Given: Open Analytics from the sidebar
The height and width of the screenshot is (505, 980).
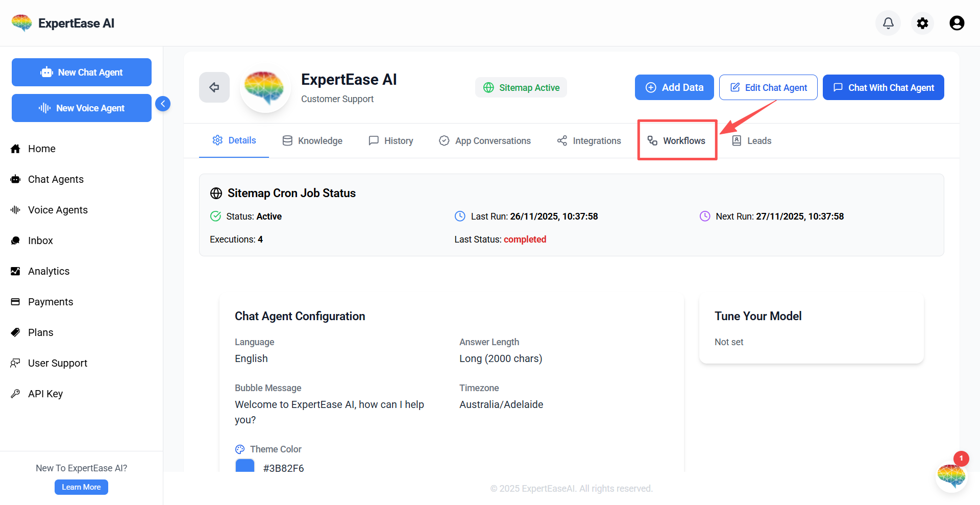Looking at the screenshot, I should pyautogui.click(x=48, y=271).
